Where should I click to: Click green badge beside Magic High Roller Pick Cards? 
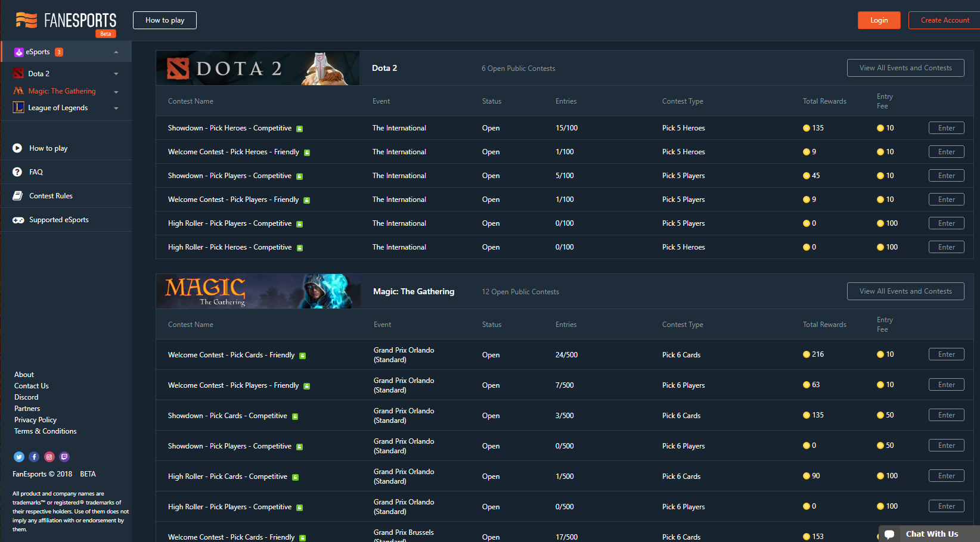point(295,477)
